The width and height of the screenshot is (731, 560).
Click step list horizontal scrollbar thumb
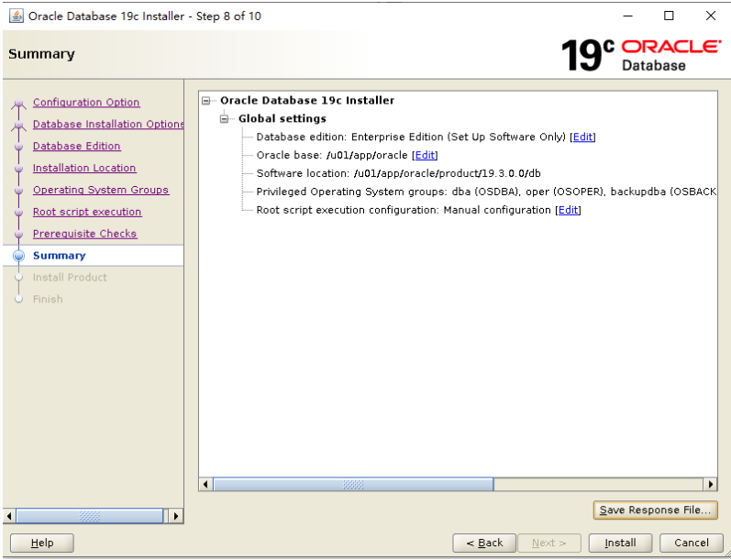pos(90,516)
